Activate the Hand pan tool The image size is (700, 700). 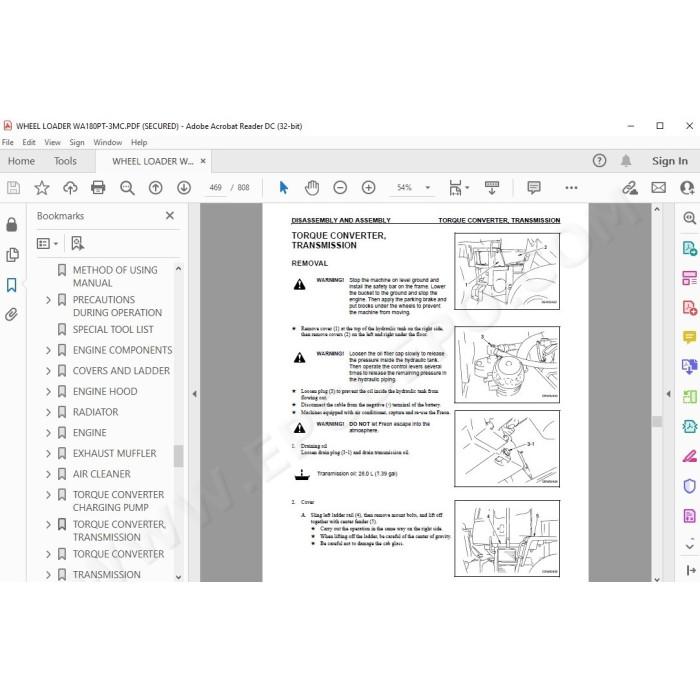312,188
